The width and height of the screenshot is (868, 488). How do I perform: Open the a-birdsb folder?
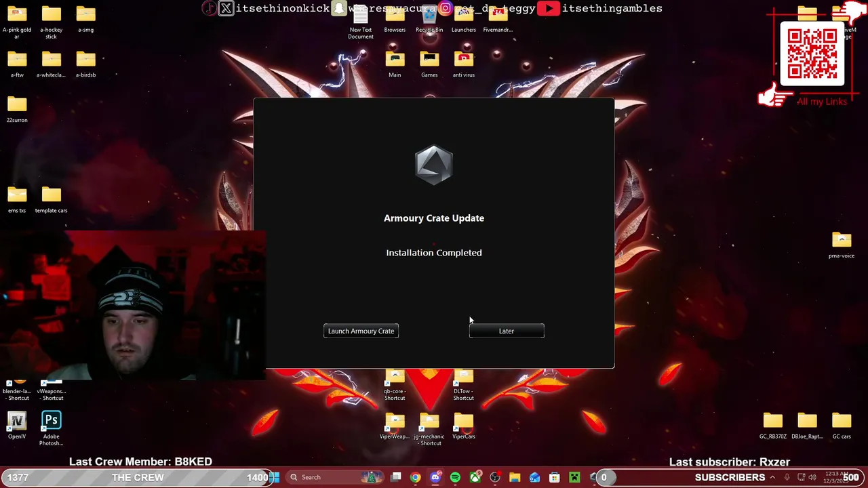(x=85, y=64)
